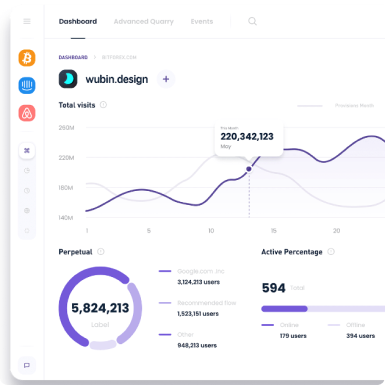Screen dimensions: 385x385
Task: Click the Total visits heading
Action: [77, 105]
